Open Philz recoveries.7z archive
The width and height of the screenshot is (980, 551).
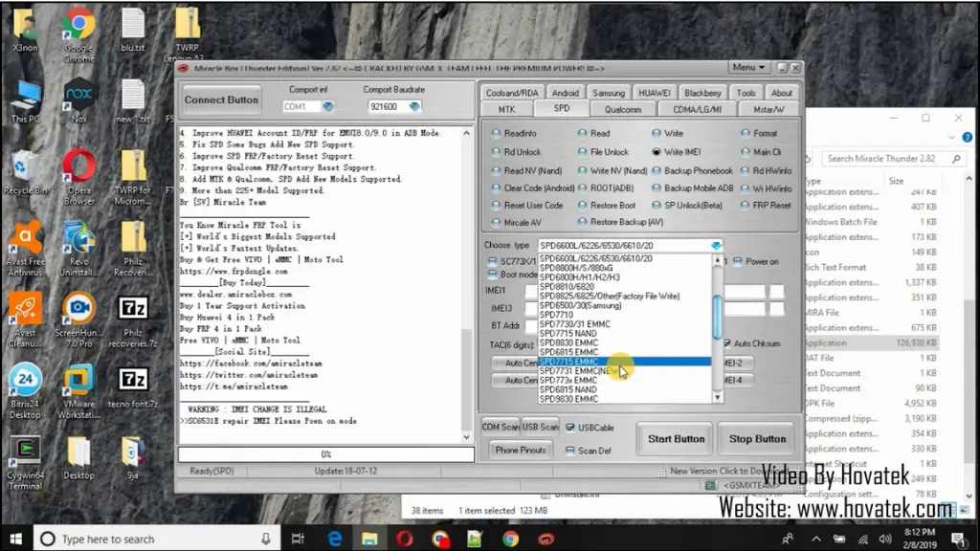tap(132, 320)
